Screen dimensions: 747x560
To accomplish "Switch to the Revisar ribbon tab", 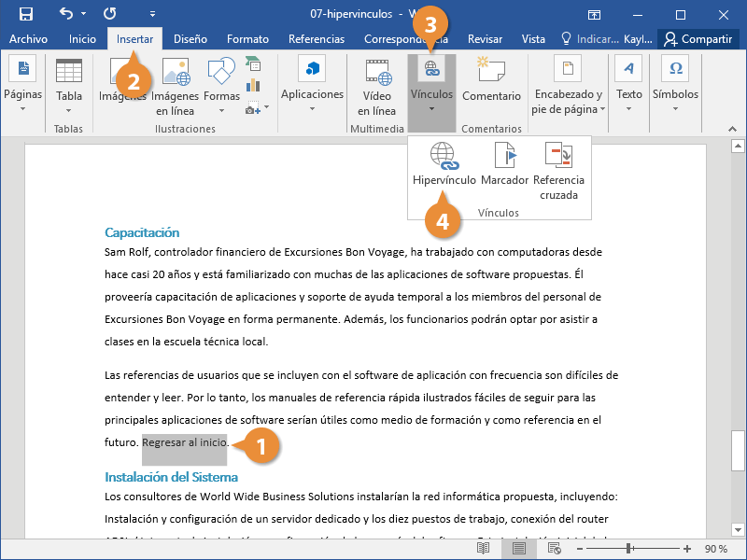I will 485,39.
